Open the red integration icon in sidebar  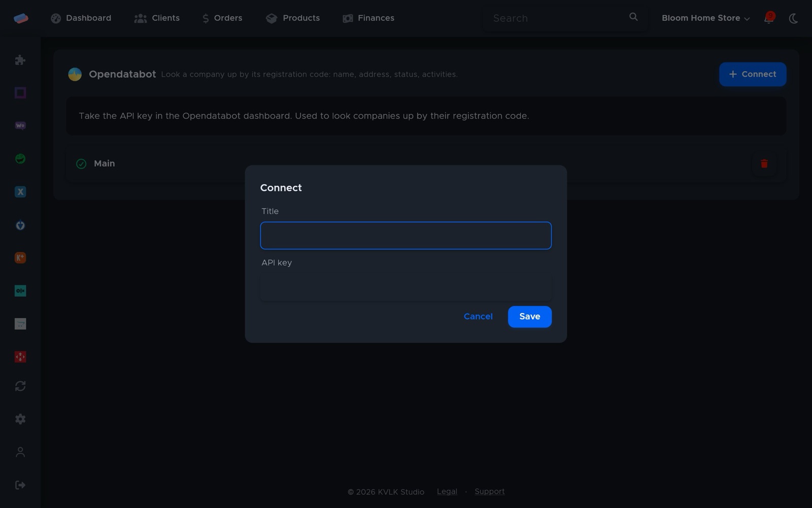(20, 357)
